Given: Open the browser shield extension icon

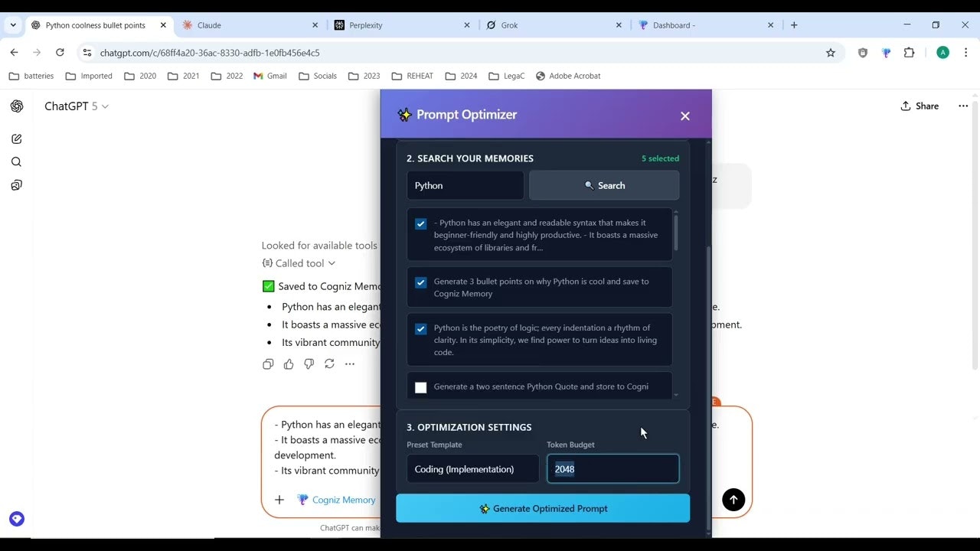Looking at the screenshot, I should (x=863, y=53).
